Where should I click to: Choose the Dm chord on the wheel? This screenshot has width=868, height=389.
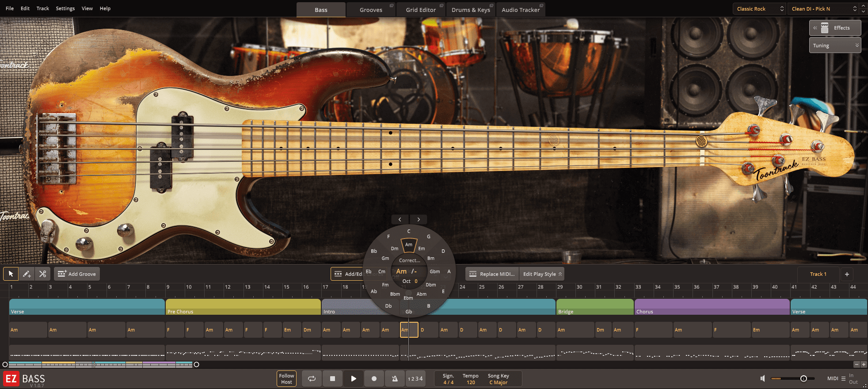click(395, 248)
